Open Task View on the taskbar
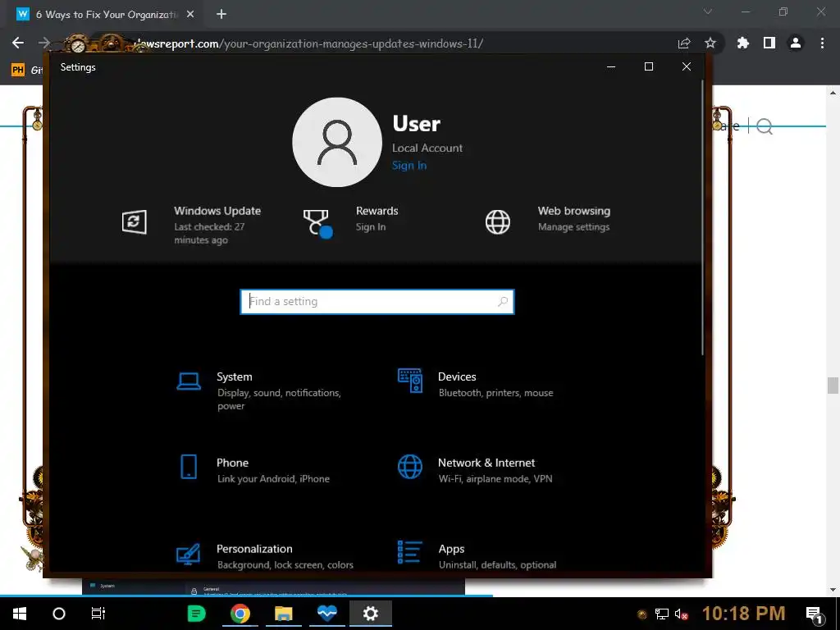Image resolution: width=840 pixels, height=630 pixels. 98,614
